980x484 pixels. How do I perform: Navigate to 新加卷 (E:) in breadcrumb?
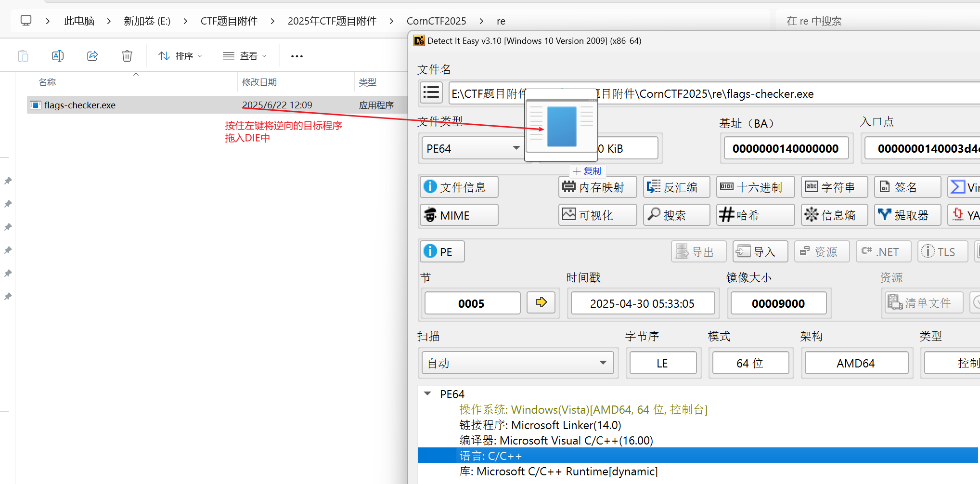pos(147,21)
